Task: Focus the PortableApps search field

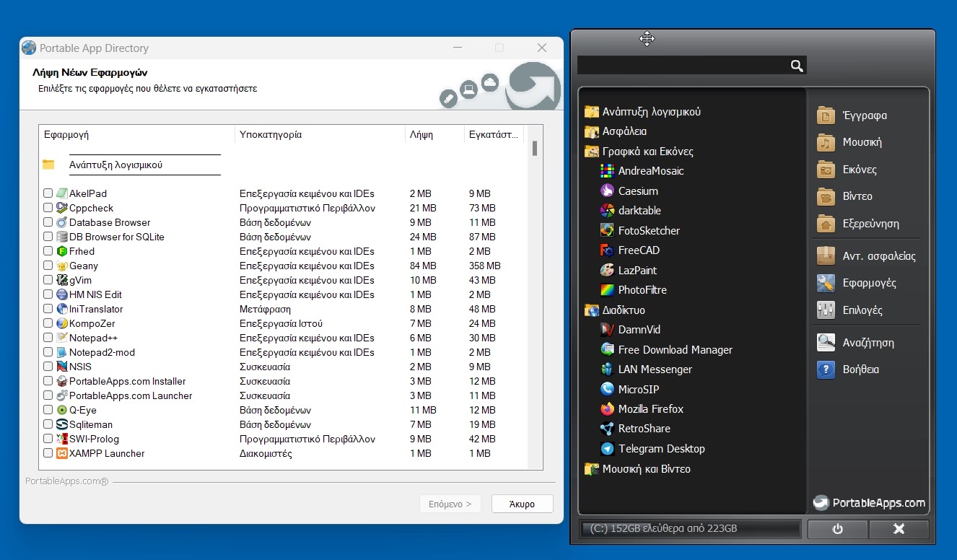Action: pos(683,66)
